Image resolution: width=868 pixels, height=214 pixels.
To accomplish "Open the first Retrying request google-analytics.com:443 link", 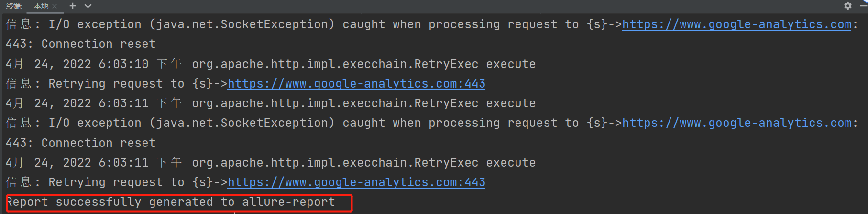I will [356, 84].
